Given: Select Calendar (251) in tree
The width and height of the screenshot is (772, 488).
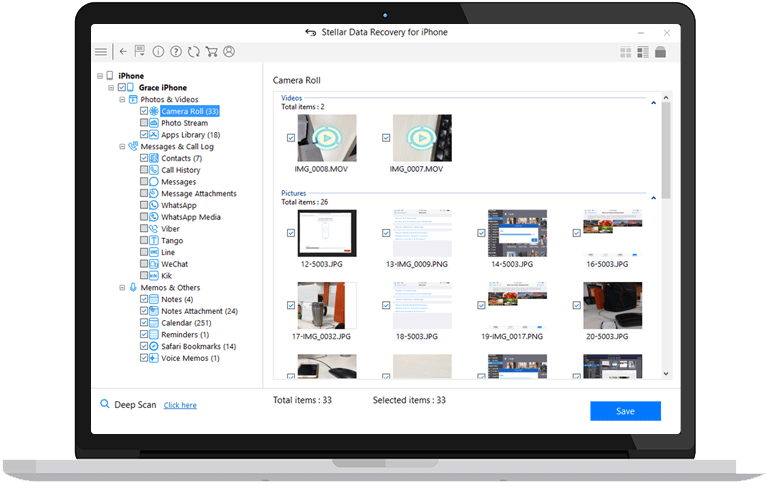Looking at the screenshot, I should click(x=186, y=323).
